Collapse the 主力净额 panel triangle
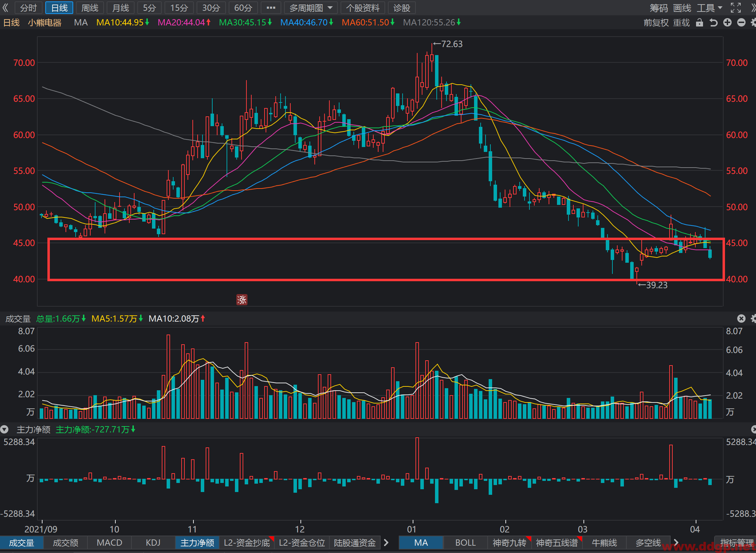 click(x=5, y=429)
